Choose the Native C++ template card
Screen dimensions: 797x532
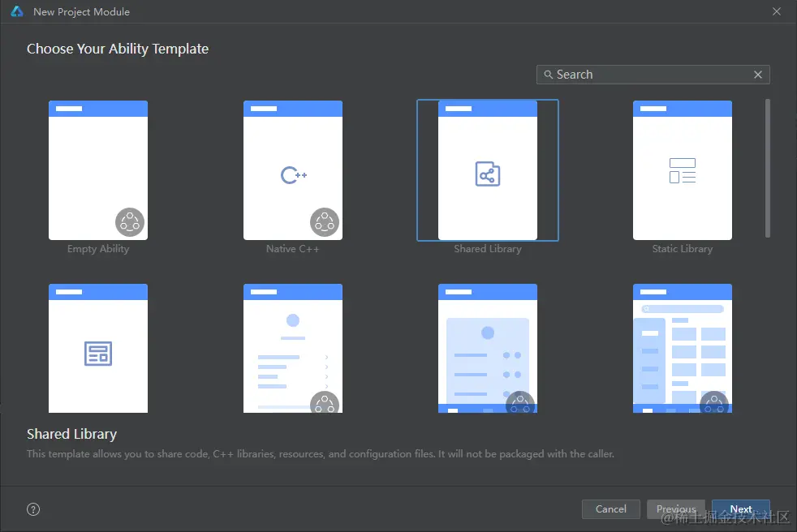pos(293,170)
